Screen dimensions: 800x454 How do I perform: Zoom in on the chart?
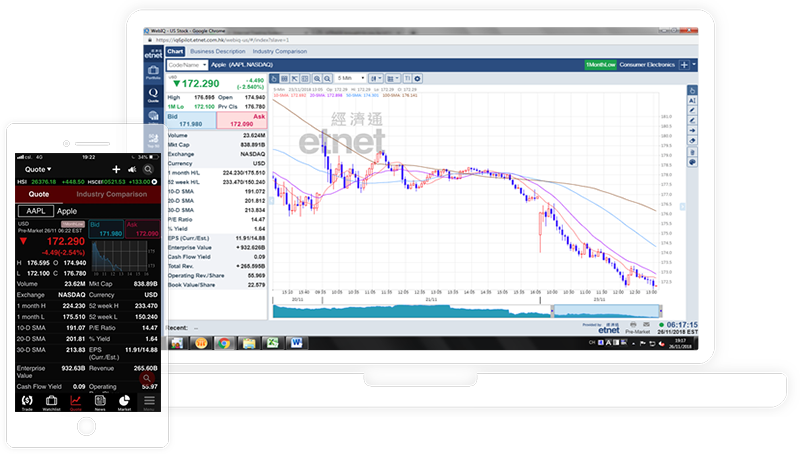tap(317, 79)
